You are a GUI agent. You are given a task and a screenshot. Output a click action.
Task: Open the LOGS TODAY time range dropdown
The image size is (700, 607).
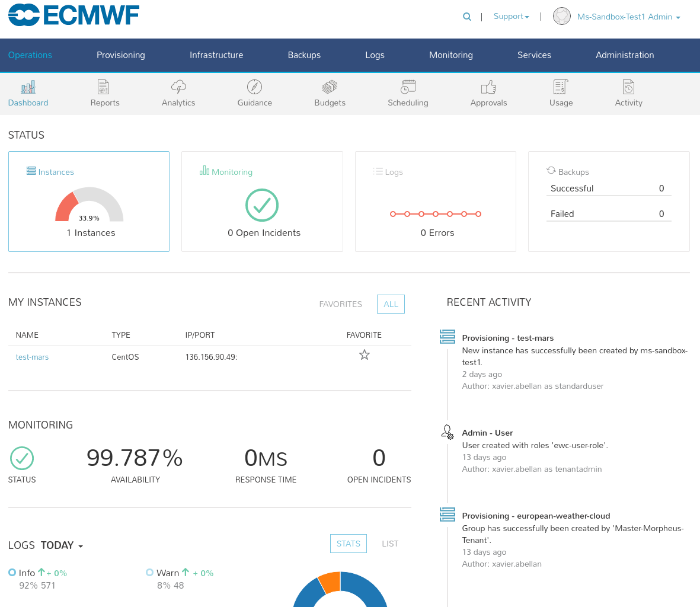(x=62, y=545)
